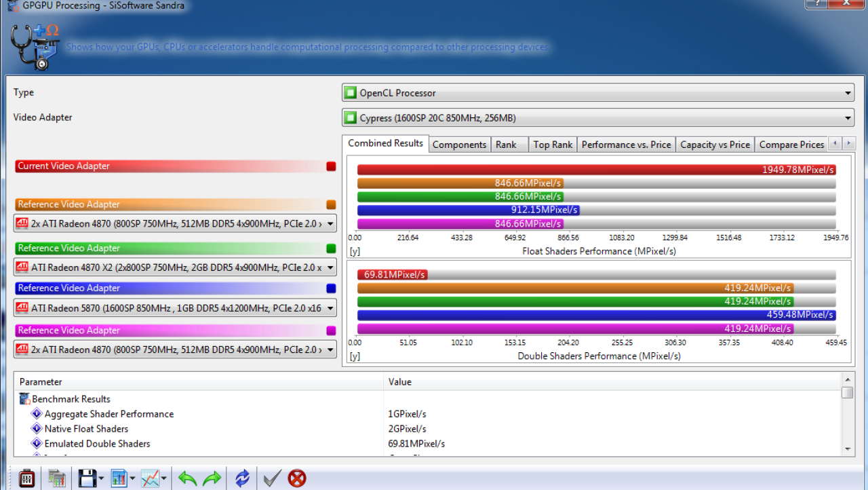
Task: Open the bar chart icon's dropdown arrow
Action: 132,478
